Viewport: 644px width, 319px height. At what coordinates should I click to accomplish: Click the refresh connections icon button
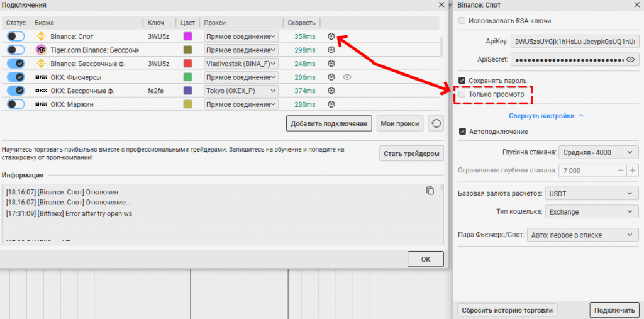coord(436,123)
